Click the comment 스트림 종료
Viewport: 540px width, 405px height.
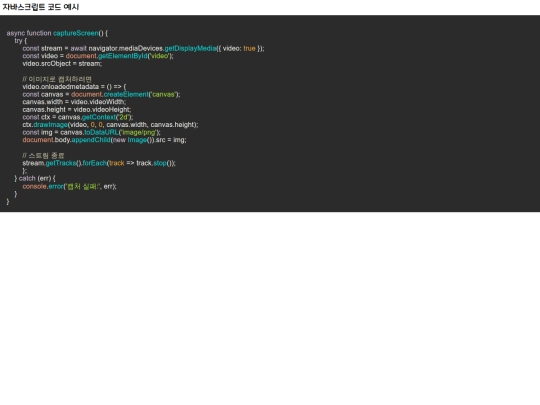click(x=43, y=155)
